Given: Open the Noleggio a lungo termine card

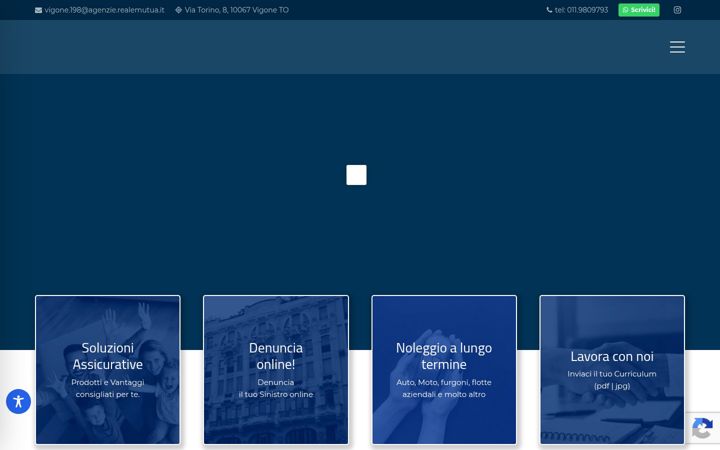Looking at the screenshot, I should pos(444,370).
